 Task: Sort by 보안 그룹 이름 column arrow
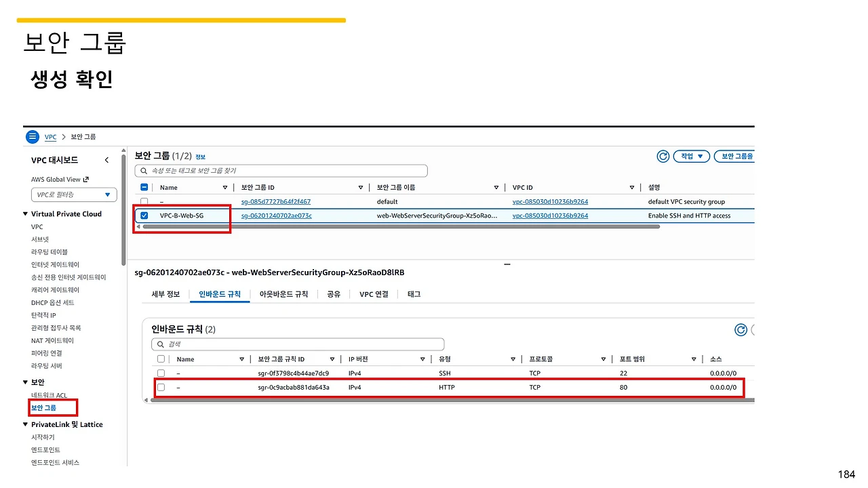pos(496,188)
